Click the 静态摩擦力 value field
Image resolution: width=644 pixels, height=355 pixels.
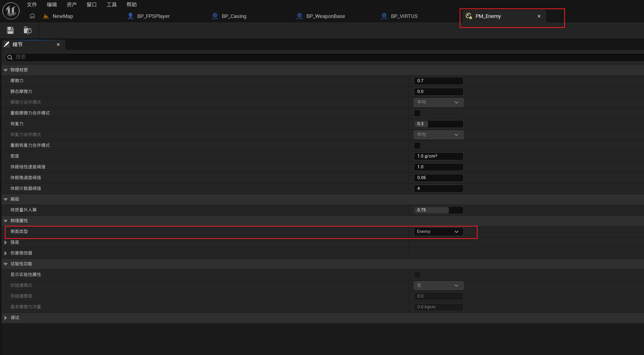[439, 92]
